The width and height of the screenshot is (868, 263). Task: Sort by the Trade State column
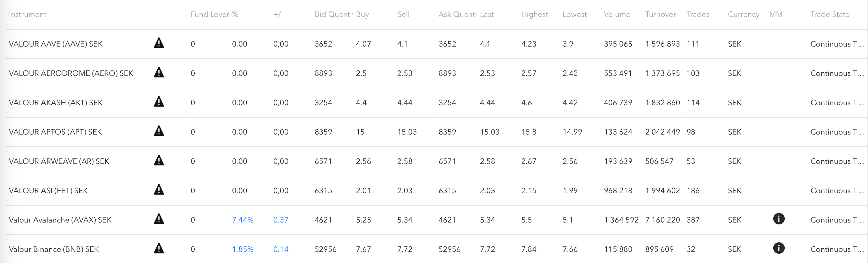click(830, 14)
